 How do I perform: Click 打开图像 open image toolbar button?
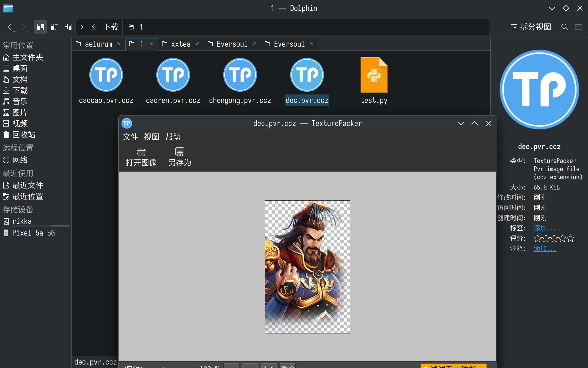(x=141, y=157)
